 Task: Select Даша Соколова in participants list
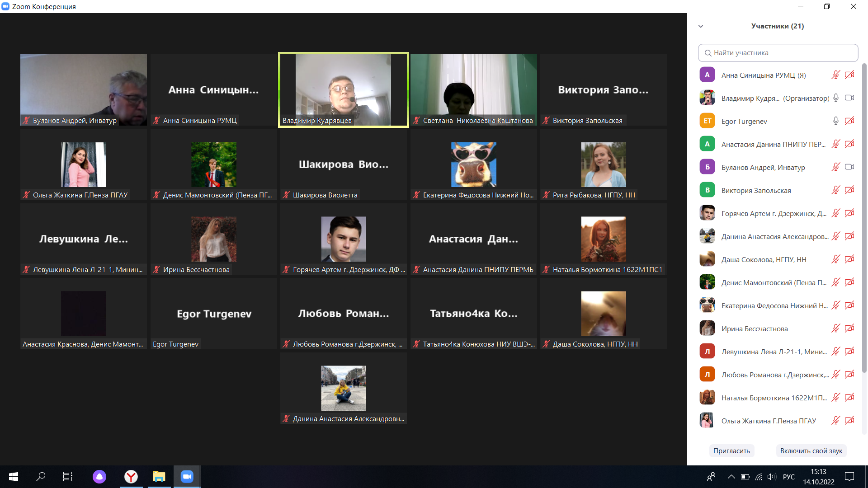(764, 259)
